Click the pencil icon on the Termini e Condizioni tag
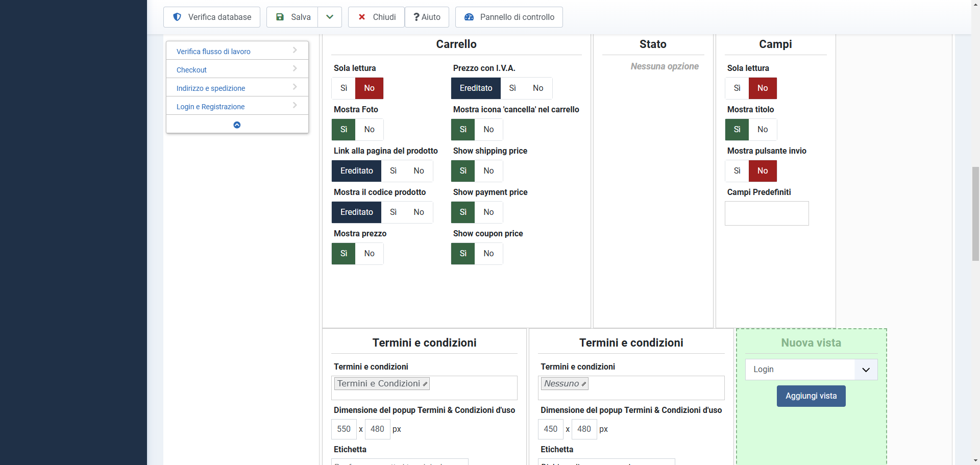This screenshot has width=980, height=465. click(425, 384)
